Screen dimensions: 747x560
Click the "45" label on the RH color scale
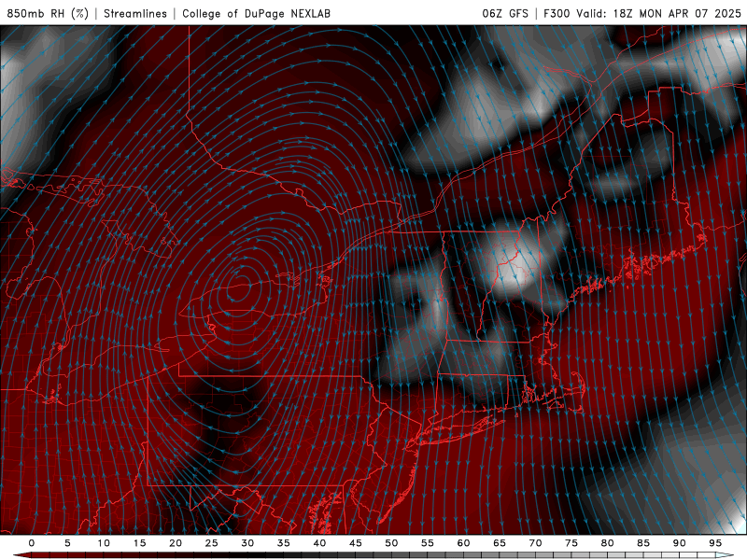[356, 543]
